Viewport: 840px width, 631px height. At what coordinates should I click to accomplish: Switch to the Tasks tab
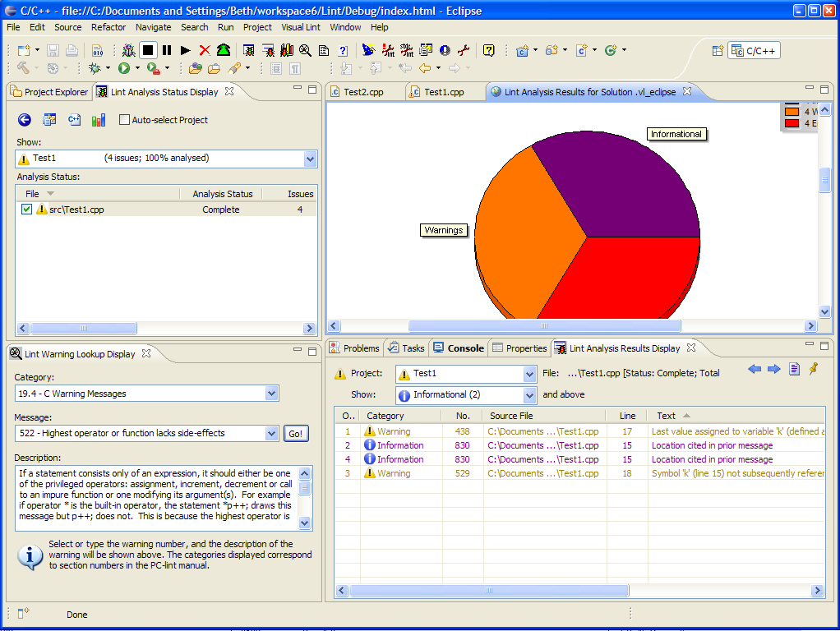click(407, 348)
